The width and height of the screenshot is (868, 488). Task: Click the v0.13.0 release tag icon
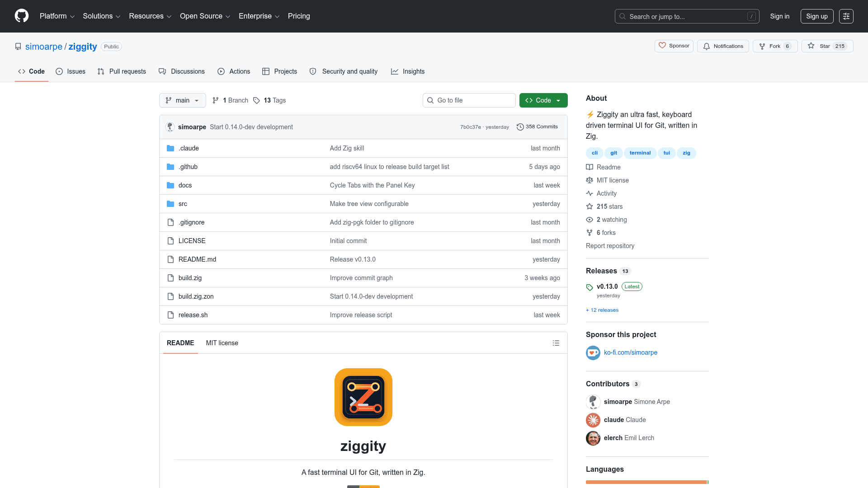[x=590, y=287]
